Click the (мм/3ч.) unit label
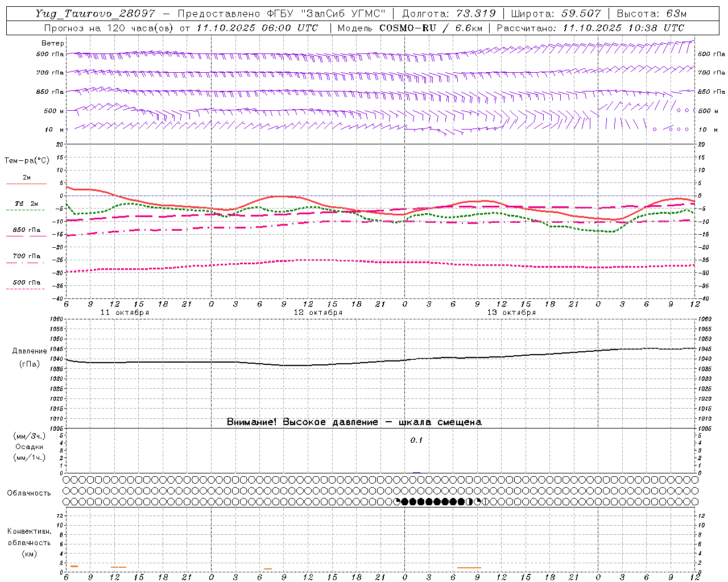 (x=30, y=436)
